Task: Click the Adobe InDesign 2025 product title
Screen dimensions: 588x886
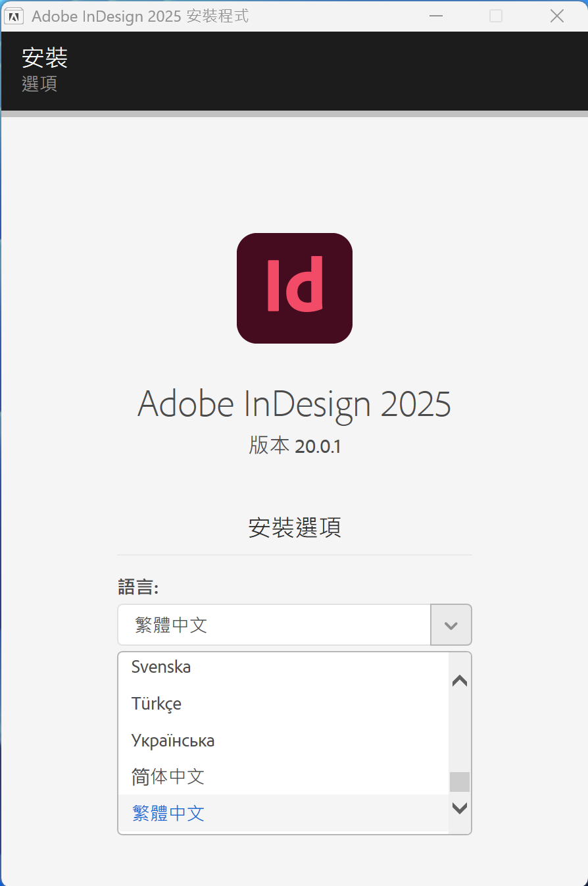Action: point(294,404)
